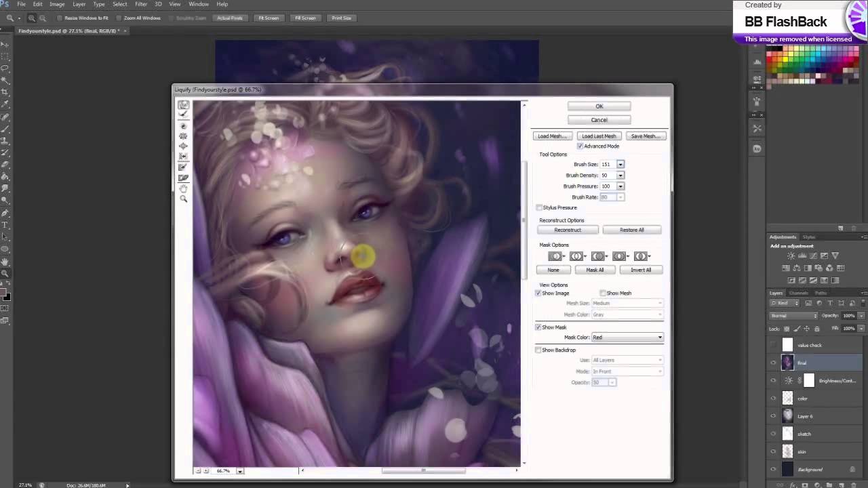Screen dimensions: 868x488
Task: Switch to the Channels tab
Action: pos(798,293)
